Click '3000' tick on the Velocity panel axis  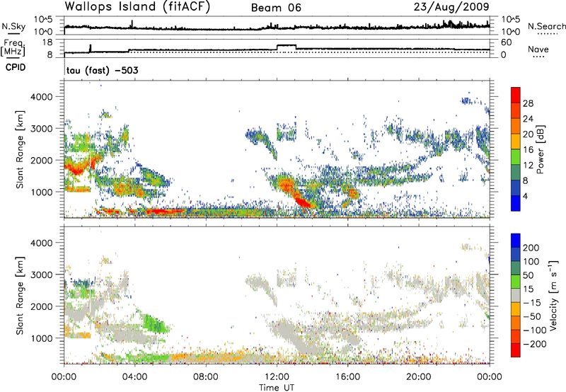(x=42, y=275)
